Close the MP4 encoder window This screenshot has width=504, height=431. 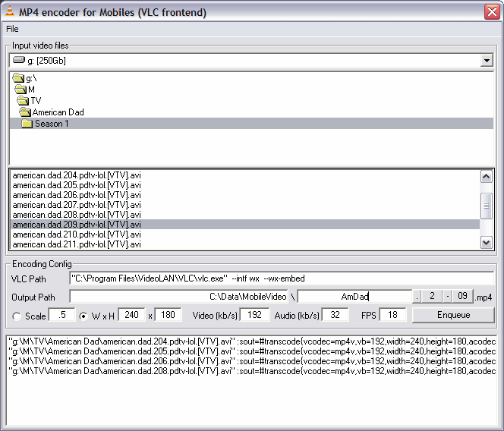pyautogui.click(x=492, y=12)
